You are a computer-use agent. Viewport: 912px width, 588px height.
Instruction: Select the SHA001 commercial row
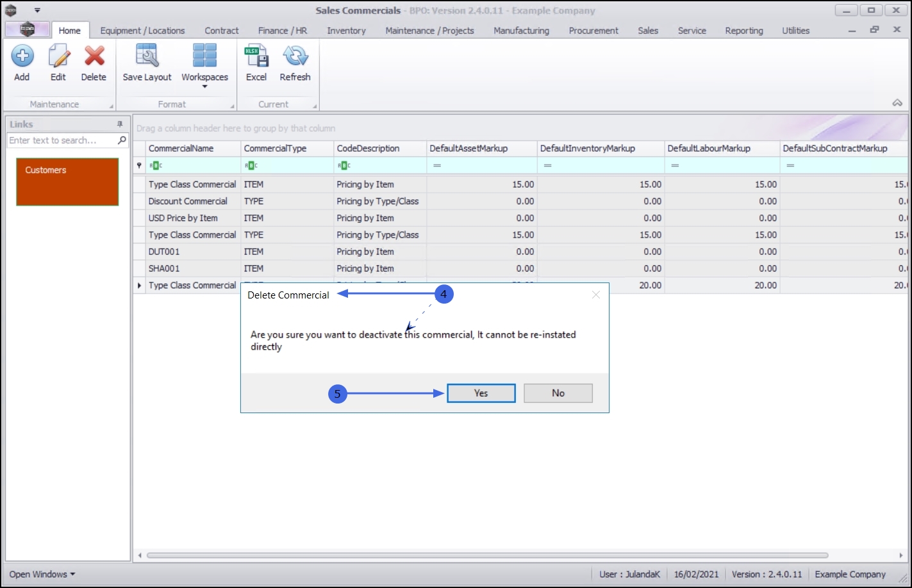520,268
